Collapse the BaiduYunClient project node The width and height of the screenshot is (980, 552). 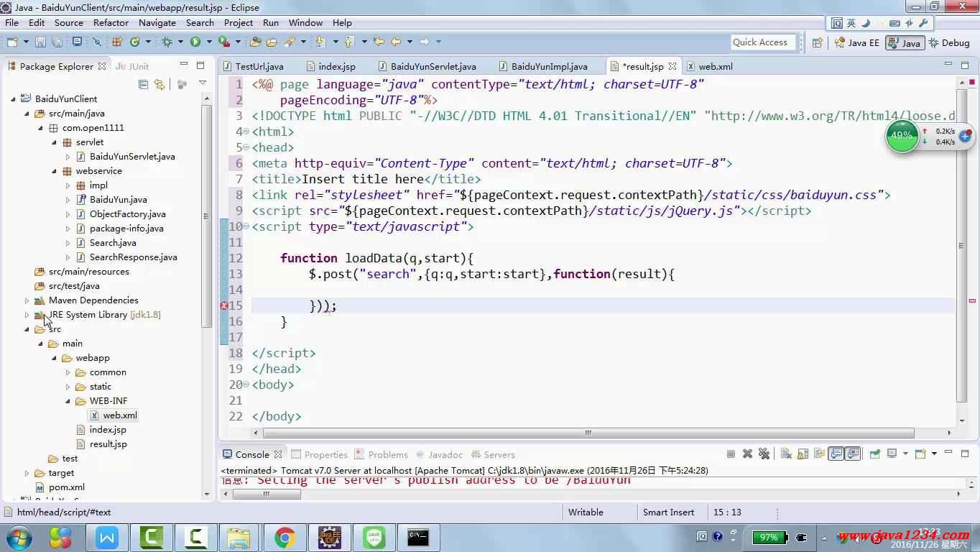pyautogui.click(x=14, y=99)
